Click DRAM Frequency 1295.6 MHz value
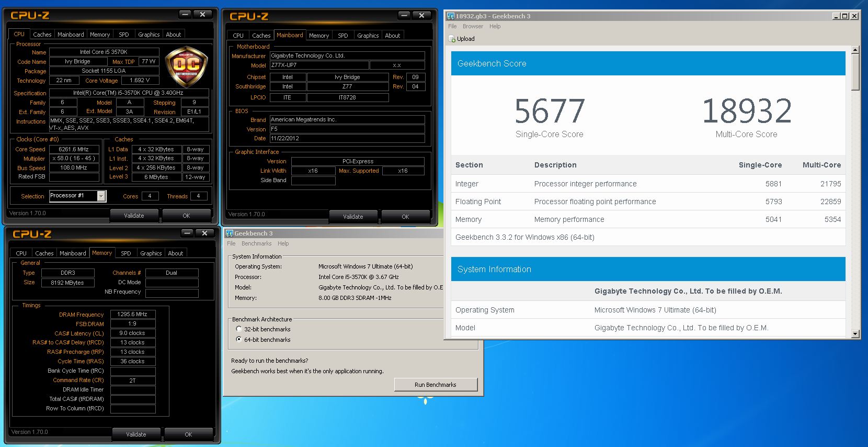Viewport: 868px width, 447px height. pos(133,315)
